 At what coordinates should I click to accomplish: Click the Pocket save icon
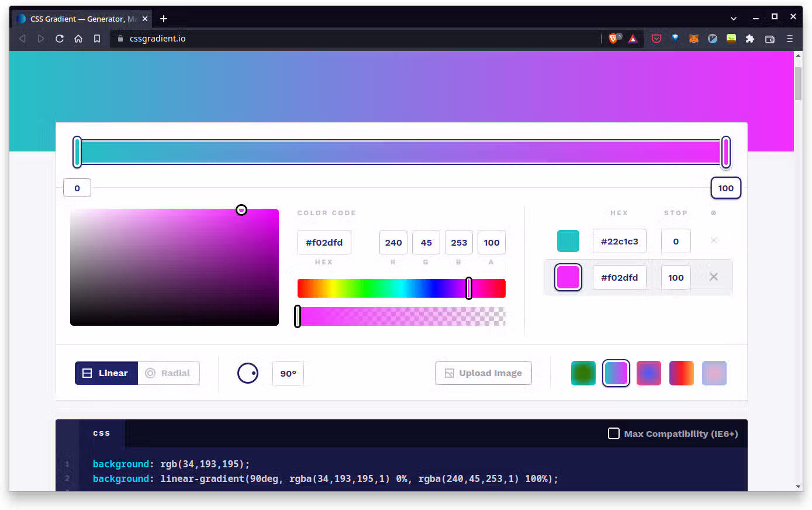(x=656, y=39)
